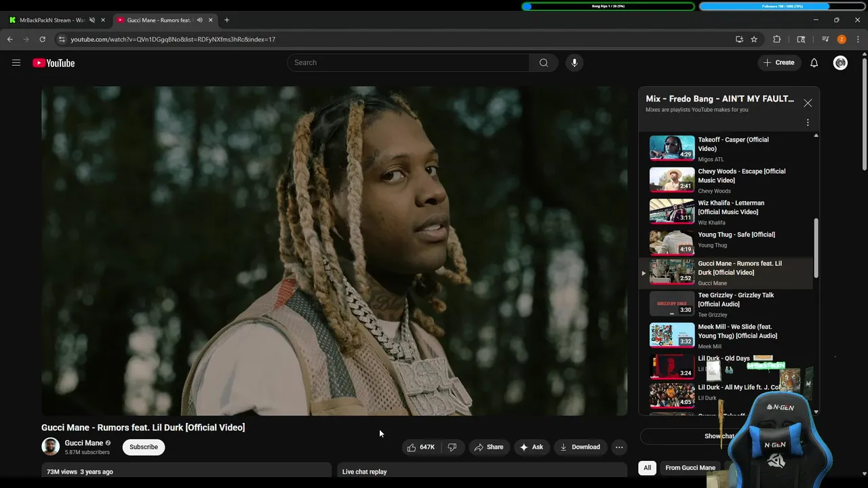868x488 pixels.
Task: Open the browser extensions puzzle icon
Action: point(777,39)
